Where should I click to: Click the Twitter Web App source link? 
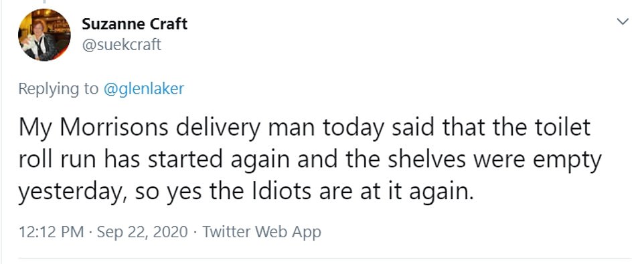pyautogui.click(x=262, y=232)
